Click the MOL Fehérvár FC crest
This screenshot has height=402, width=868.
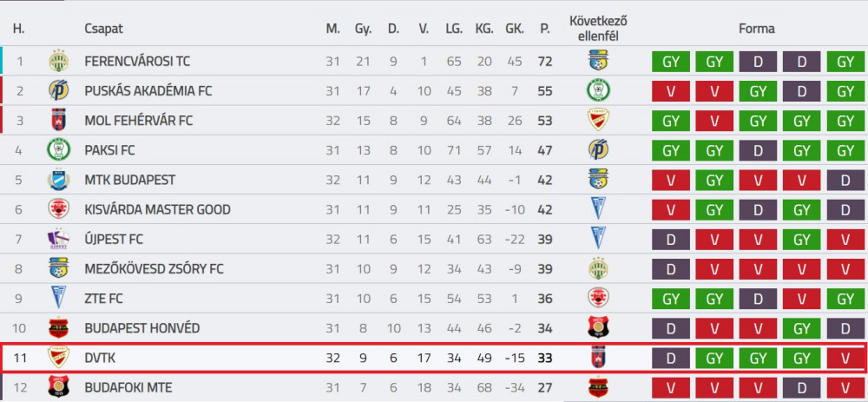point(58,120)
